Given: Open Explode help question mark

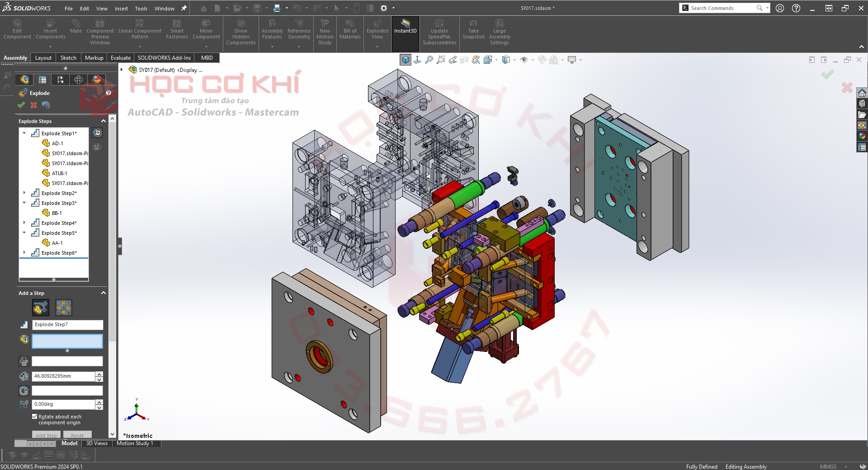Looking at the screenshot, I should click(x=108, y=93).
